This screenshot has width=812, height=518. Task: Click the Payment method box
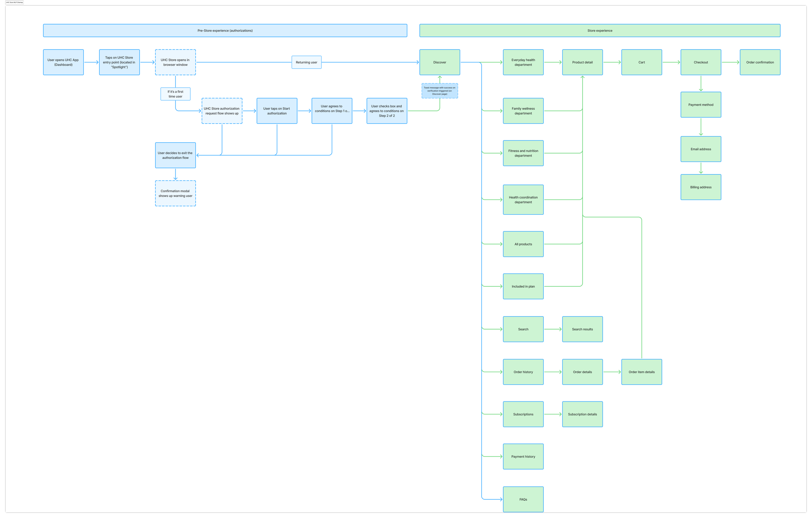point(700,105)
